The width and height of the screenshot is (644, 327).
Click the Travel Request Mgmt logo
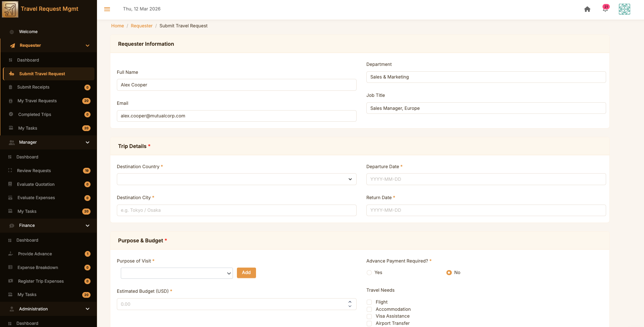[x=10, y=9]
